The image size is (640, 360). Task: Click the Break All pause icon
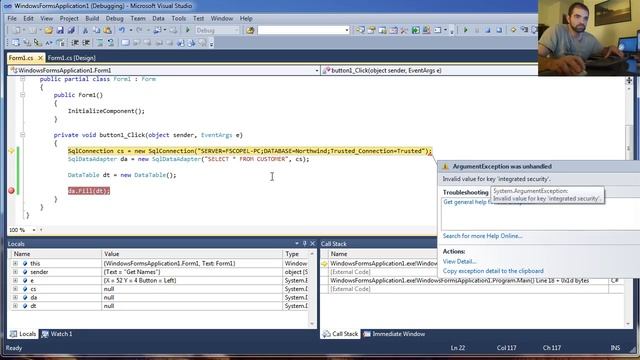pos(477,30)
